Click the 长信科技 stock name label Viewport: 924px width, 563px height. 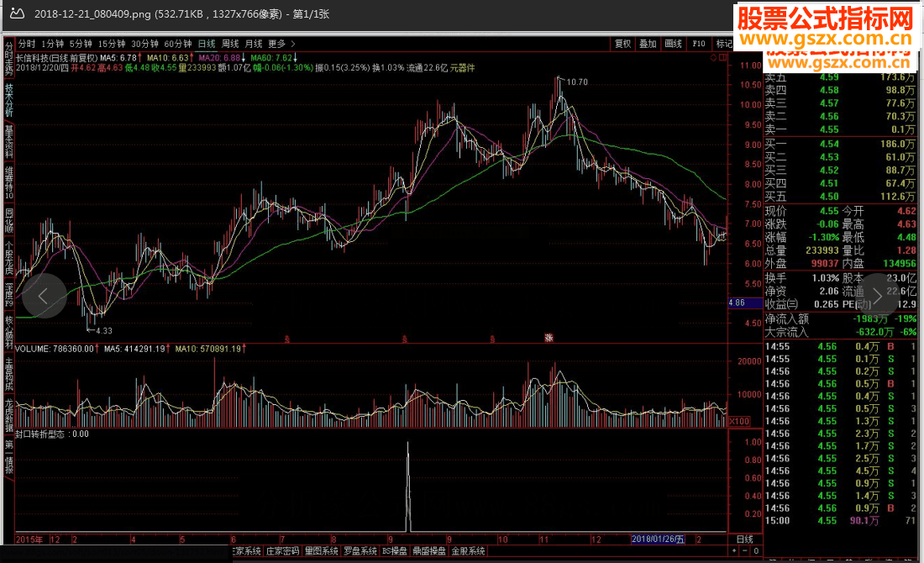[34, 58]
